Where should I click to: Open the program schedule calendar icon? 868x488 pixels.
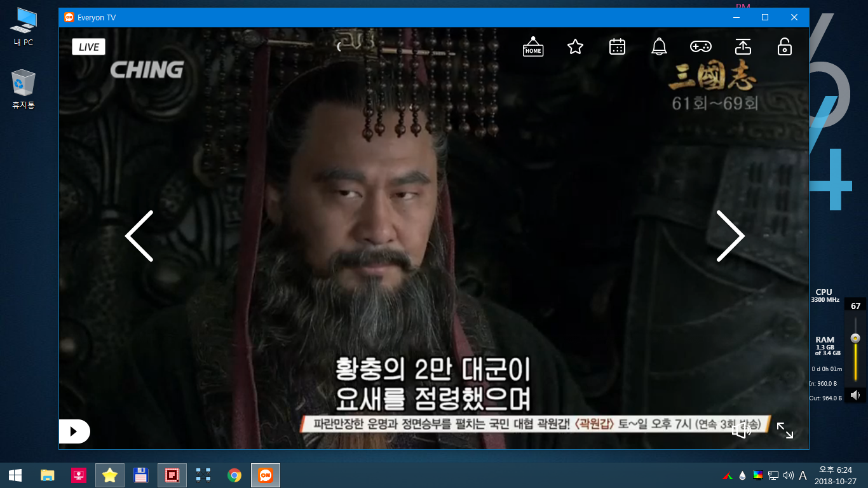pos(617,46)
